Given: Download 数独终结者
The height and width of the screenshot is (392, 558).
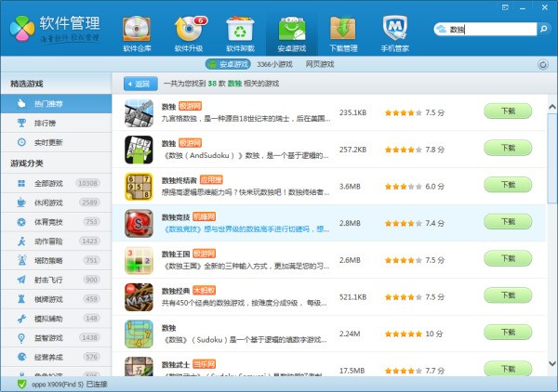Looking at the screenshot, I should coord(508,185).
